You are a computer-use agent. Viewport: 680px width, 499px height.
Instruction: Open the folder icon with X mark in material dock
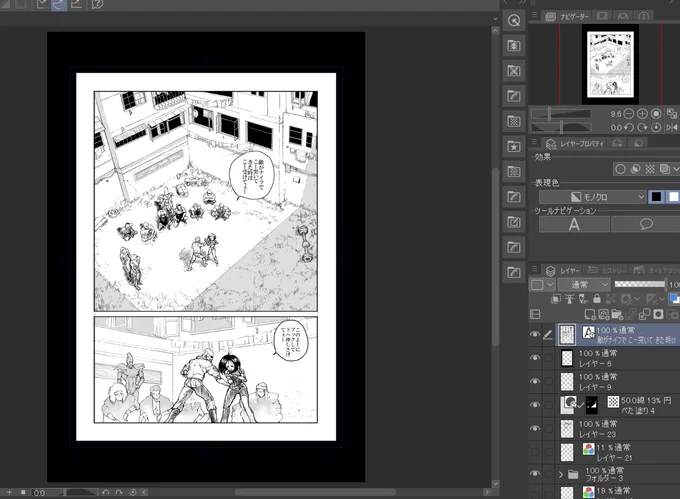point(514,71)
